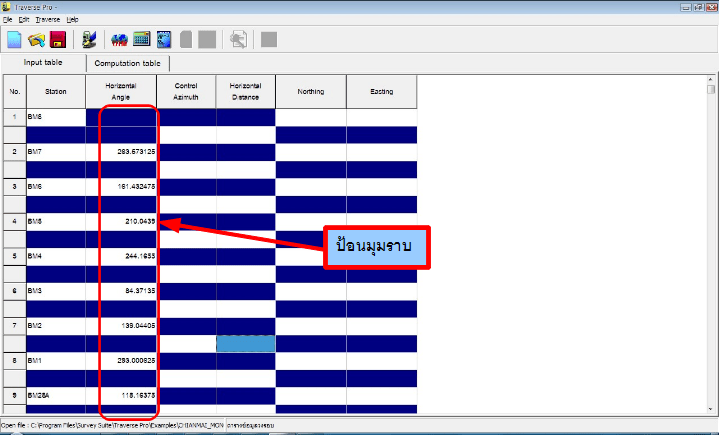Select angle cell 84.37135
719x435 pixels.
(x=121, y=291)
